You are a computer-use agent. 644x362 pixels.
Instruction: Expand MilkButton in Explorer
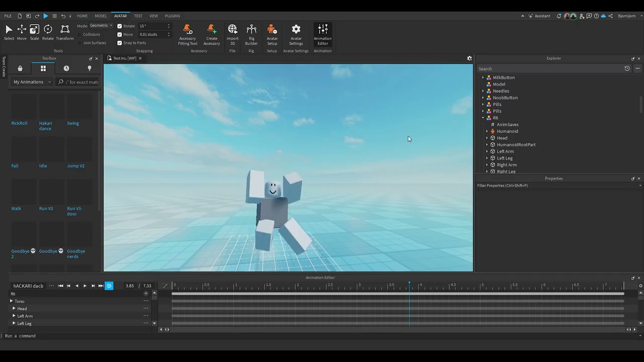483,77
